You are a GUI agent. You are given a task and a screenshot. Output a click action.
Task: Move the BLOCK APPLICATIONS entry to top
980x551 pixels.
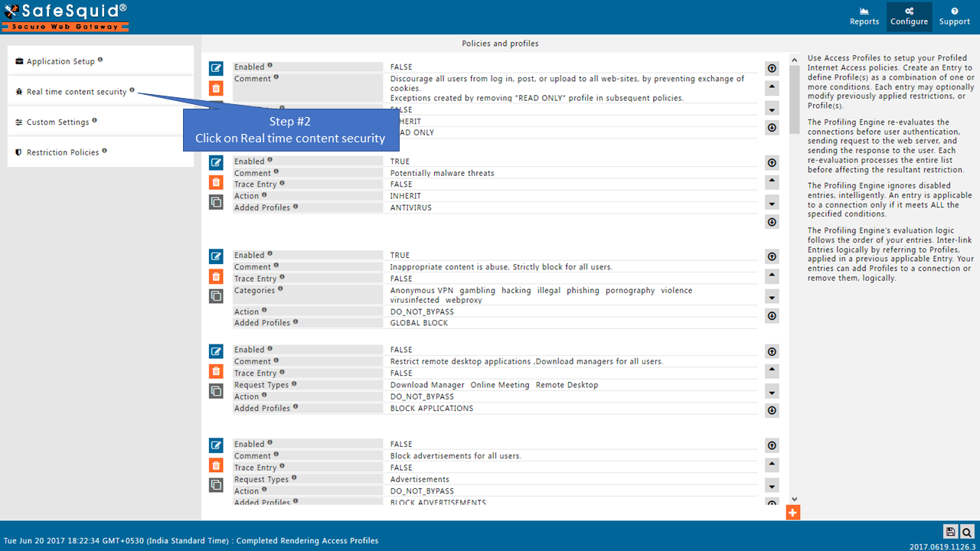pyautogui.click(x=772, y=351)
